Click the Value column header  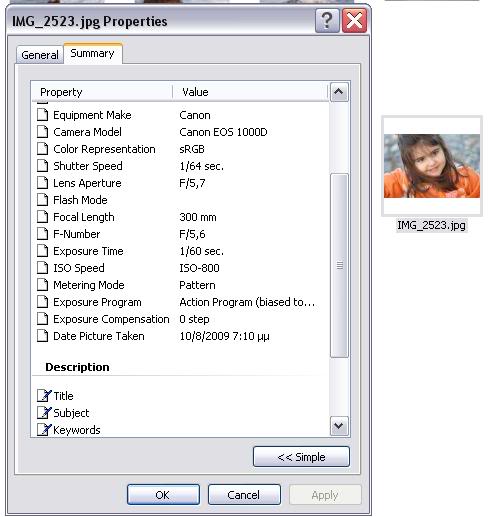click(x=250, y=92)
